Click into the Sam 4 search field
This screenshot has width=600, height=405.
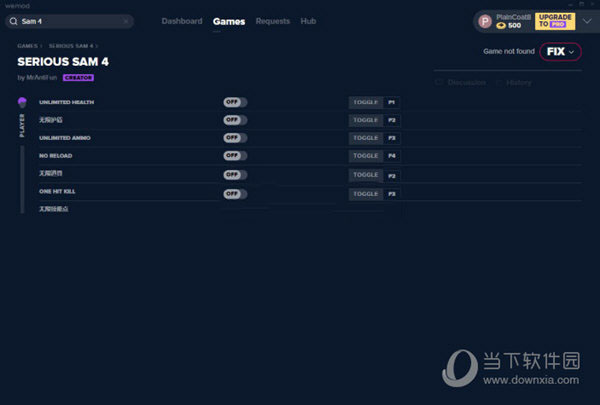click(x=70, y=21)
